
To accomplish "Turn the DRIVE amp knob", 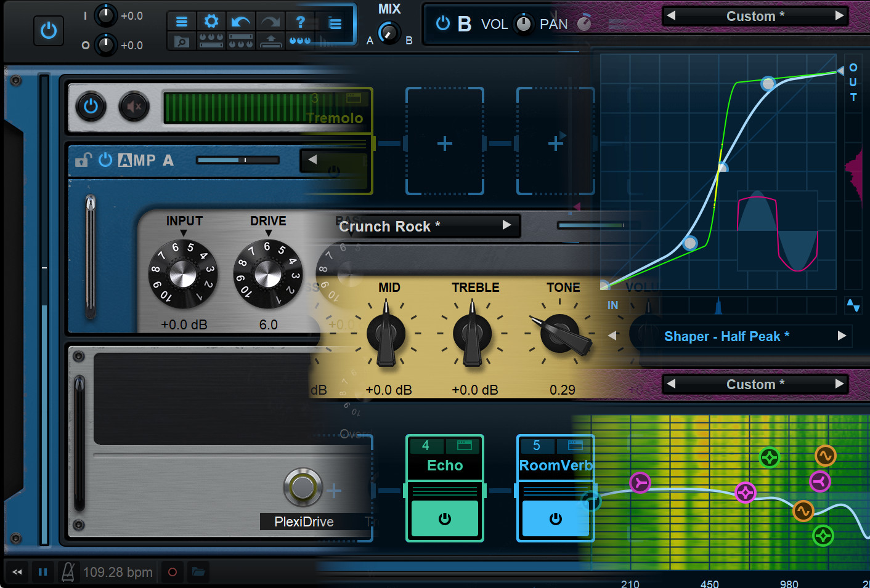I will [x=268, y=274].
